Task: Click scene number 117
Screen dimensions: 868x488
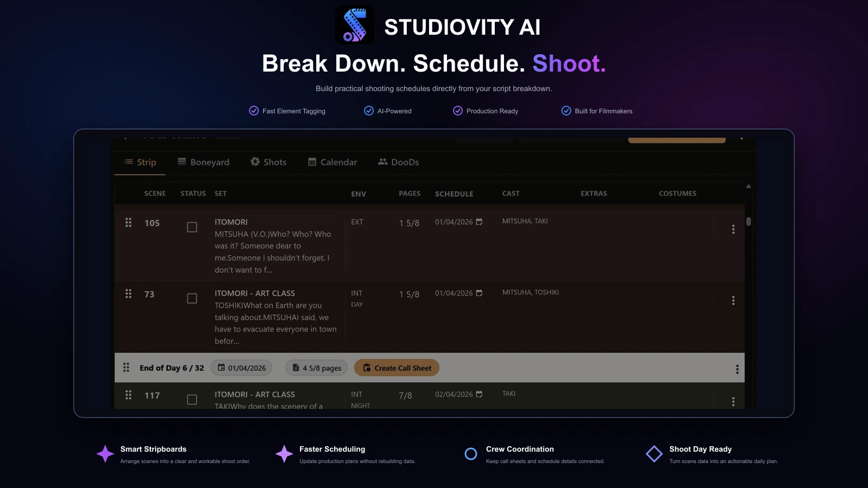Action: (152, 395)
